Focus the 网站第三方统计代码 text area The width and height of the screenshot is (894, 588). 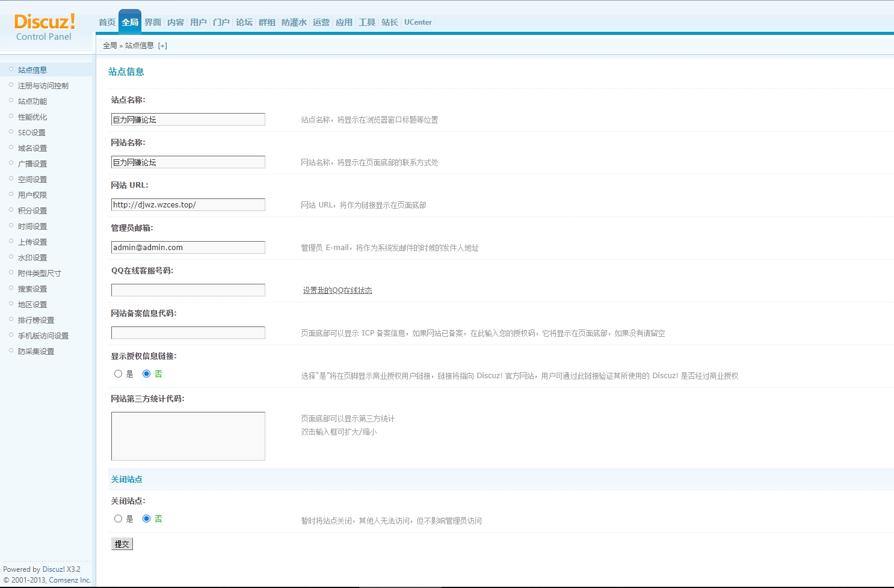(188, 436)
